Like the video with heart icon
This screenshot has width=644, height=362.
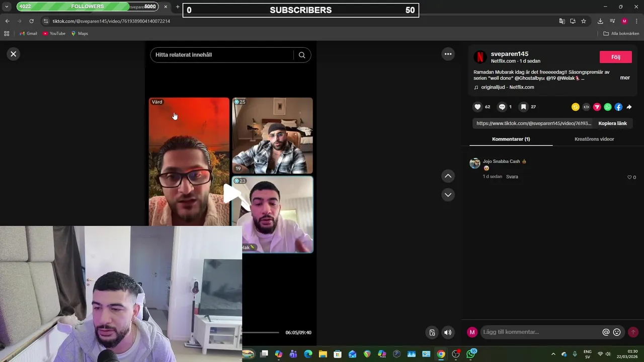pyautogui.click(x=477, y=107)
